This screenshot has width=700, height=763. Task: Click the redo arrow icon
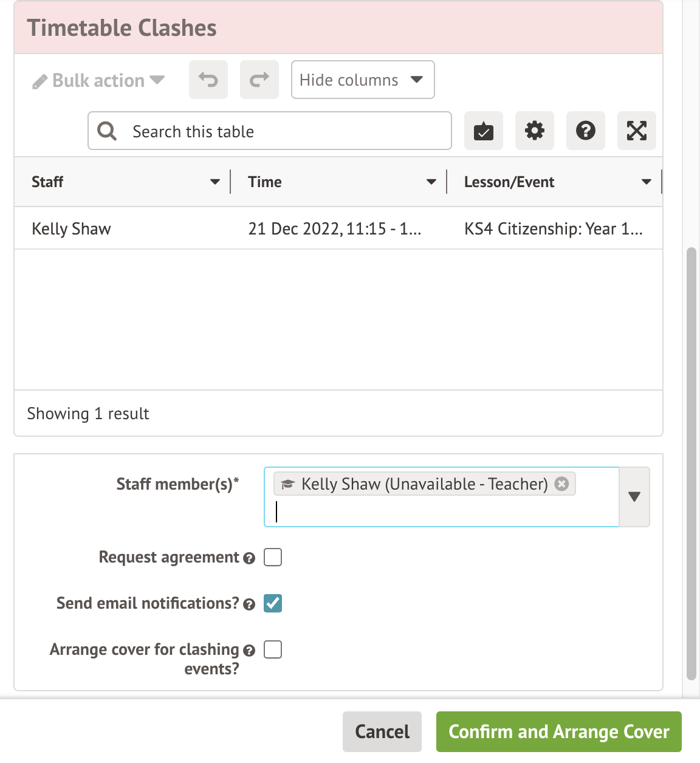(x=259, y=80)
